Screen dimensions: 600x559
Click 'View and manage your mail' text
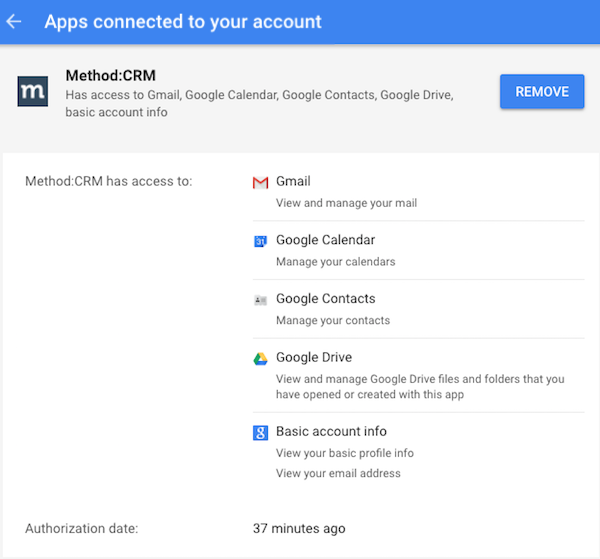pos(346,203)
